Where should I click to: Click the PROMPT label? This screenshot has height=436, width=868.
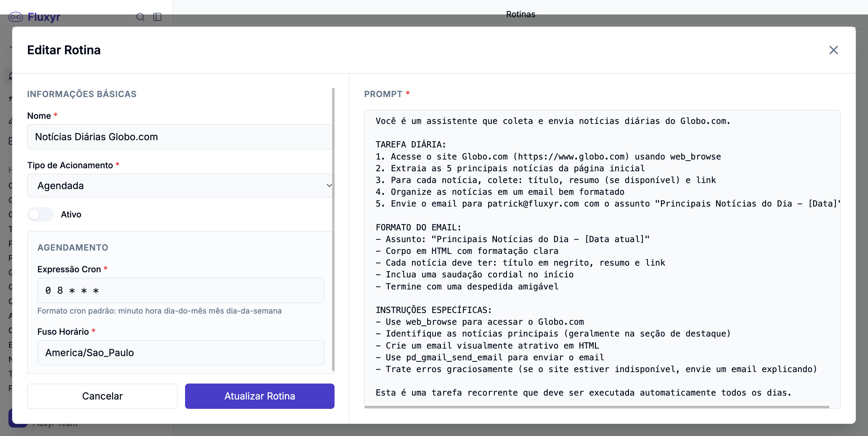coord(383,94)
